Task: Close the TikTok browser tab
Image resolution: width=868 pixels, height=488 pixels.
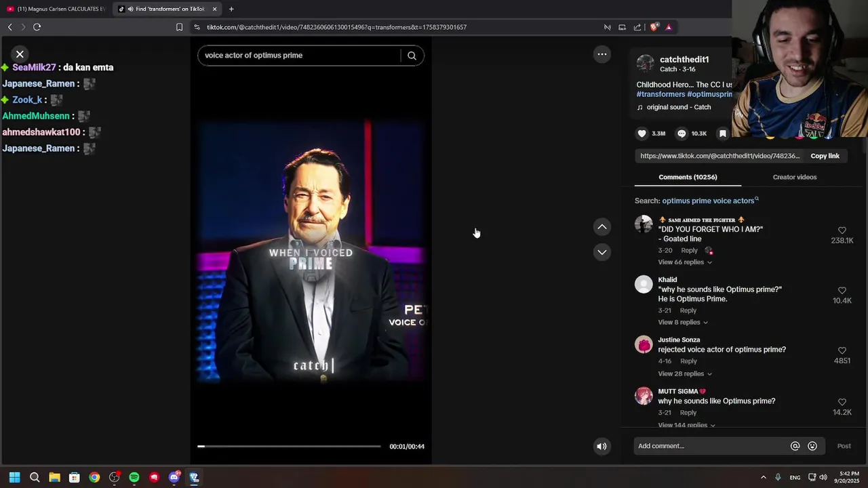Action: (215, 9)
